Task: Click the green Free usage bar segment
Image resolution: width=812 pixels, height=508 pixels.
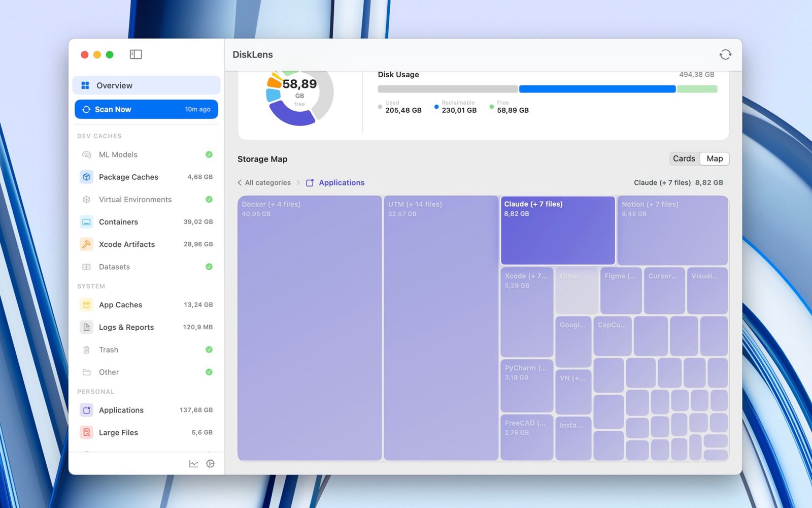Action: [x=697, y=89]
